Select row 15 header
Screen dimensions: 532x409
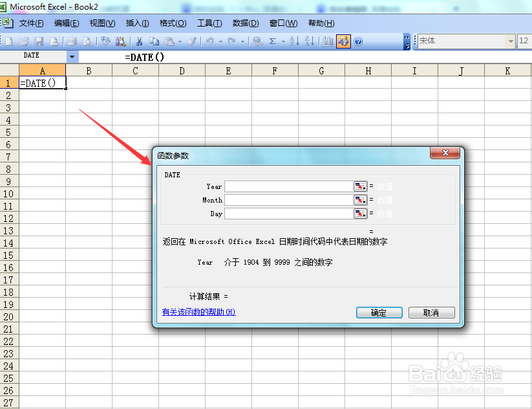pyautogui.click(x=9, y=256)
